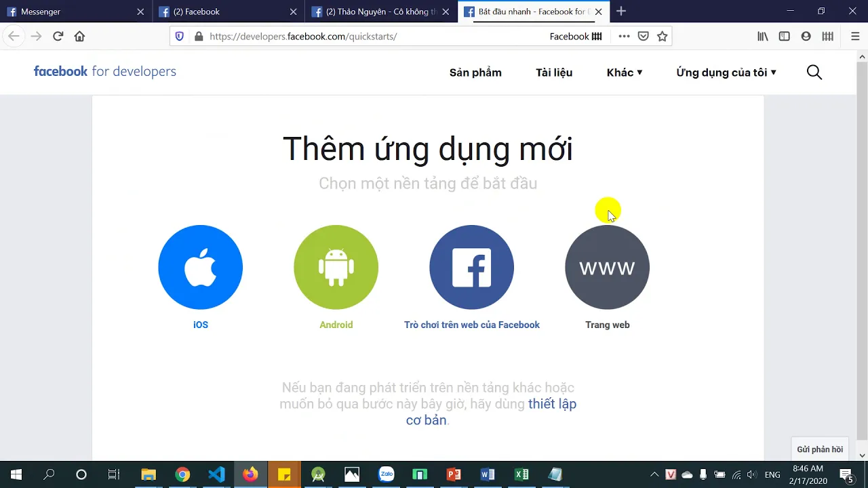Select the iOS platform circle icon

[x=200, y=267]
